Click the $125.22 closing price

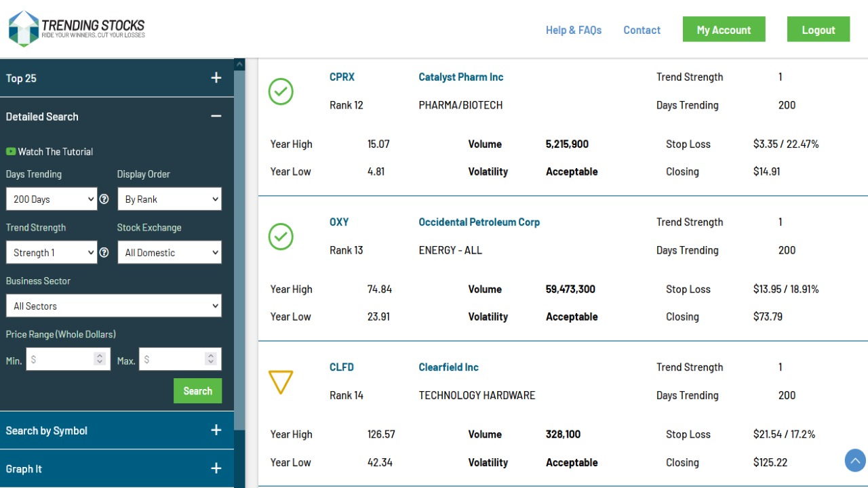click(x=770, y=462)
